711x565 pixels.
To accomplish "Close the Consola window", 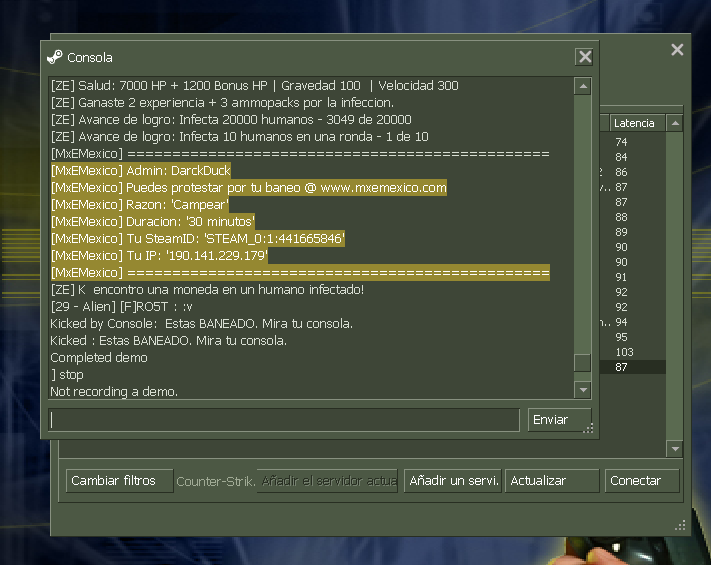I will (x=584, y=57).
